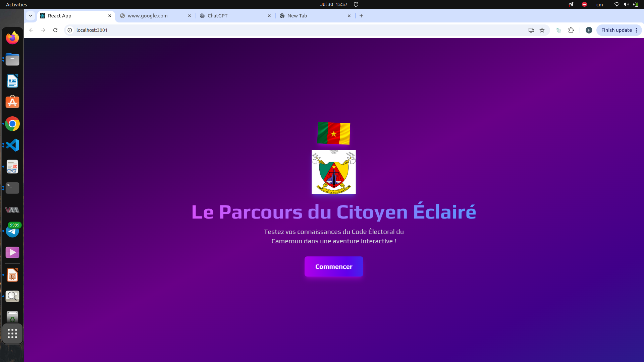This screenshot has width=644, height=362.
Task: Start the quiz with Commencer button
Action: click(334, 266)
